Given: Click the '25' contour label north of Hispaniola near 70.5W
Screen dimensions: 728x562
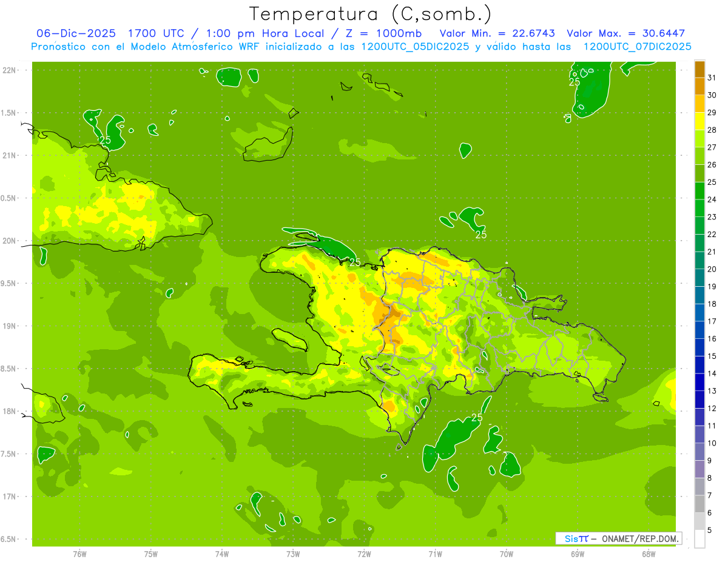Looking at the screenshot, I should [x=481, y=235].
